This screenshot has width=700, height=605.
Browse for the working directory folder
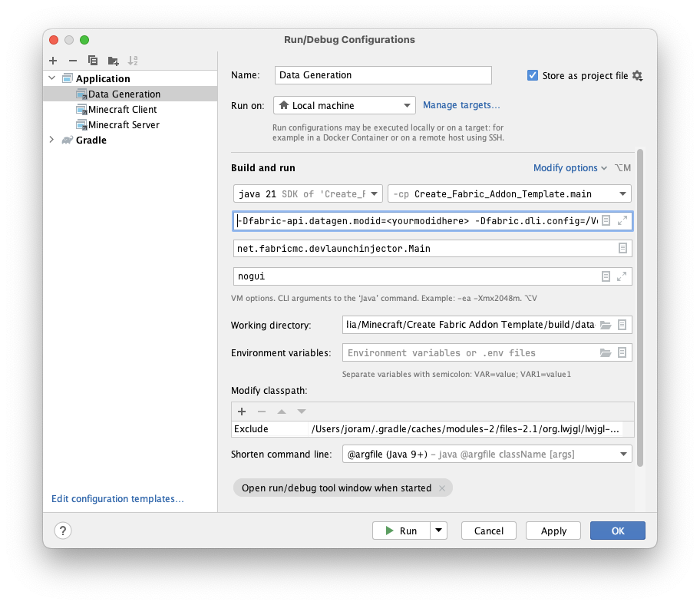click(x=606, y=325)
